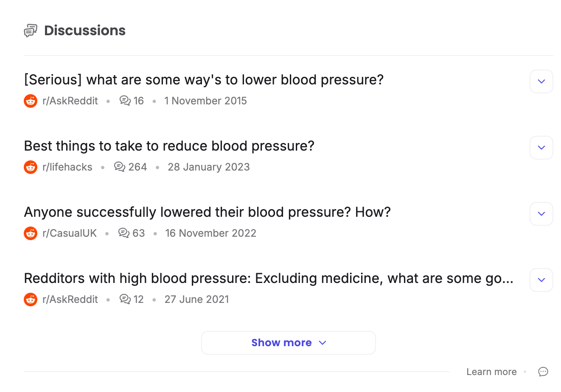Click the comment icon showing 16 replies
This screenshot has width=561, height=392.
coord(124,101)
